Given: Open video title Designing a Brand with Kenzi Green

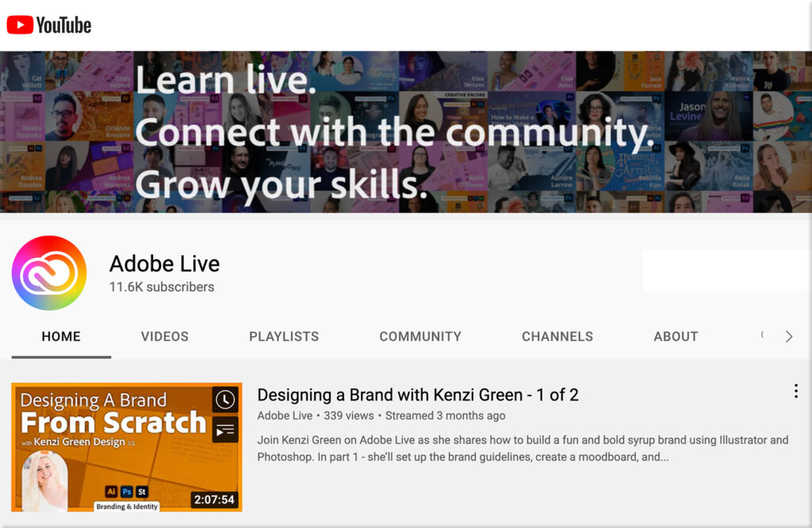Looking at the screenshot, I should click(417, 395).
